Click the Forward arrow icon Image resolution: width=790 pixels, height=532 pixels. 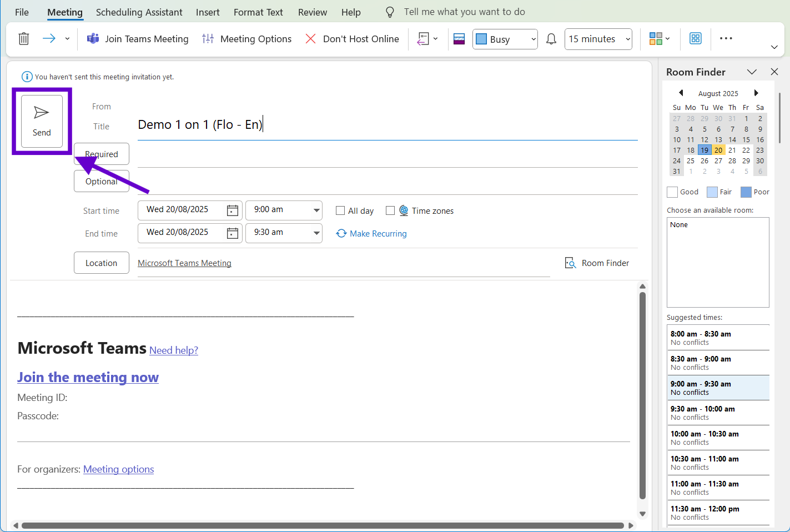coord(49,38)
